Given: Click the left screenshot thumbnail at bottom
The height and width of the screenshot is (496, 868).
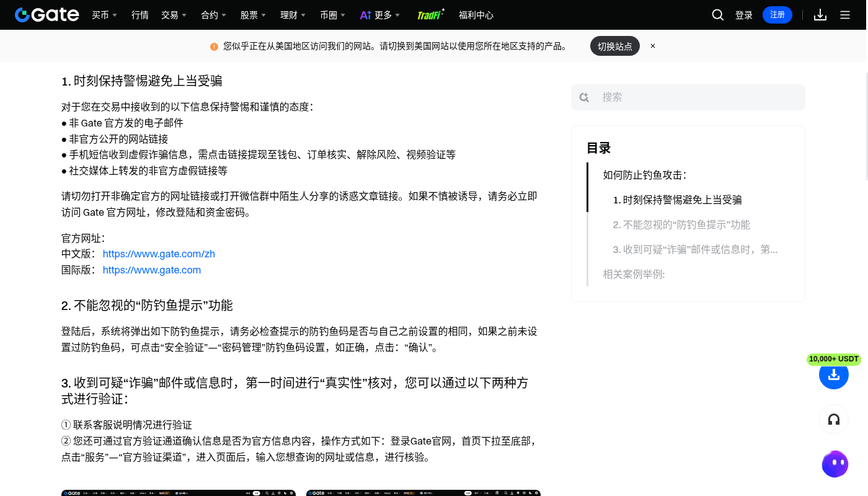Looking at the screenshot, I should click(x=179, y=493).
